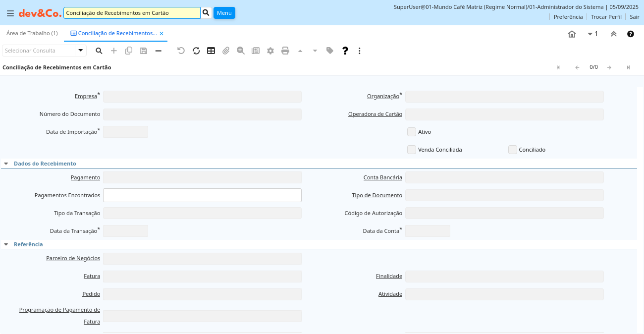644x334 pixels.
Task: Enable the Ativo checkbox
Action: [412, 132]
